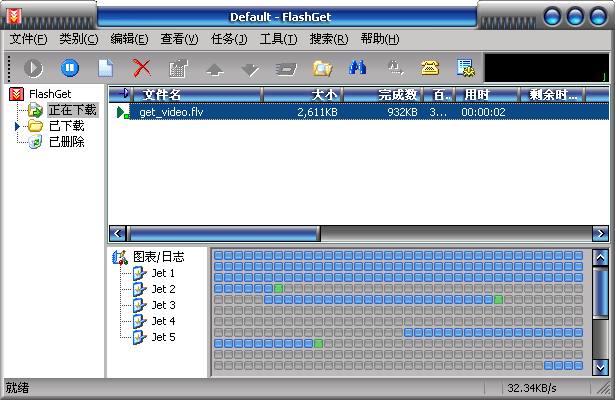Sort by the 大小 column header
The width and height of the screenshot is (615, 400).
[303, 95]
